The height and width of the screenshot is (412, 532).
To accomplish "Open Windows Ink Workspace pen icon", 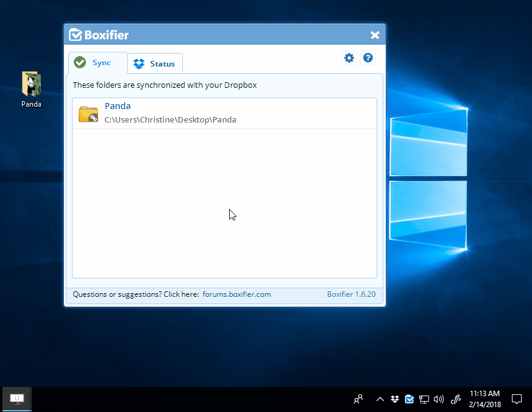I will click(456, 399).
